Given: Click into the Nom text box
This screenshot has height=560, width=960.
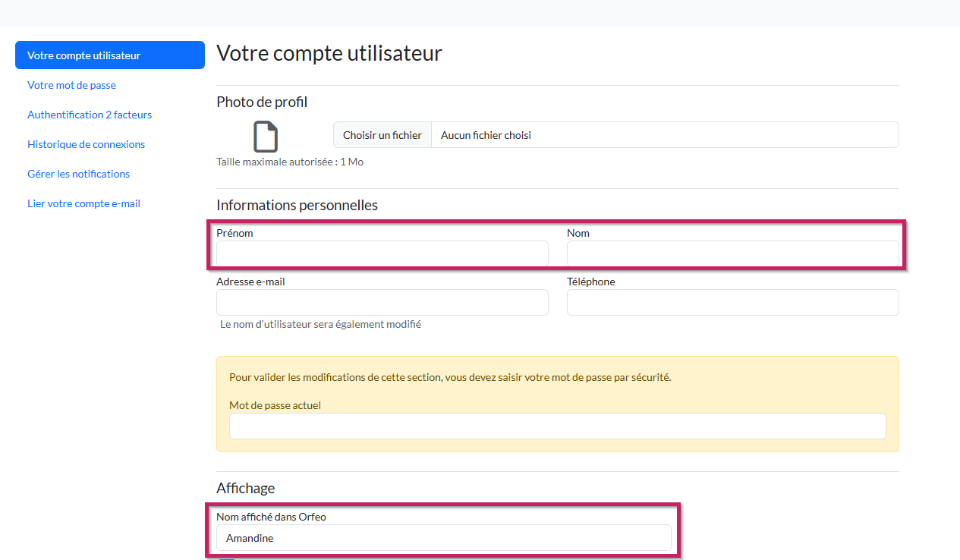Looking at the screenshot, I should [x=732, y=253].
